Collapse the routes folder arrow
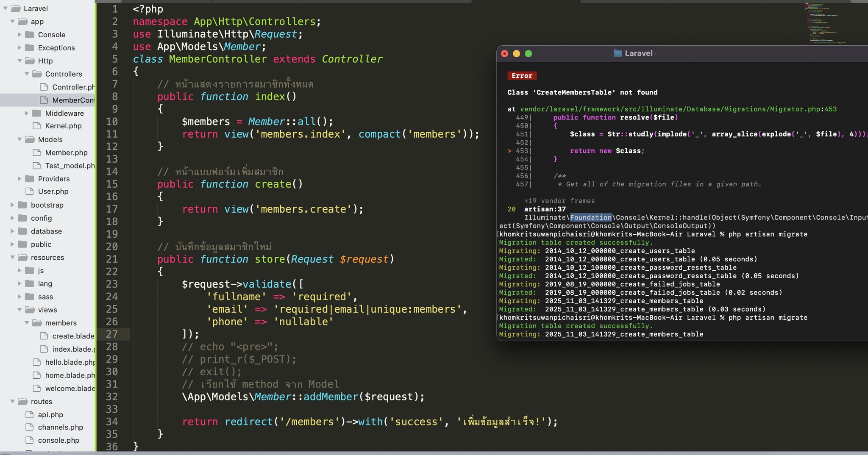 click(12, 401)
